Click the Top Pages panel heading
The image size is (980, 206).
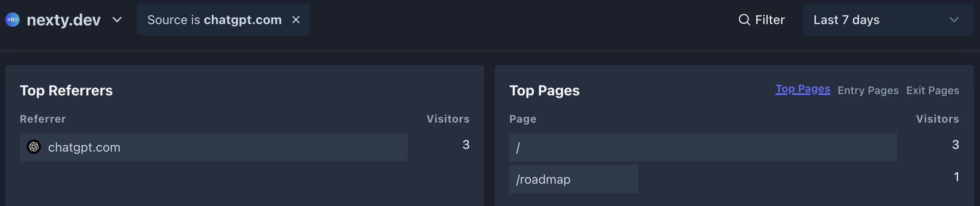544,91
